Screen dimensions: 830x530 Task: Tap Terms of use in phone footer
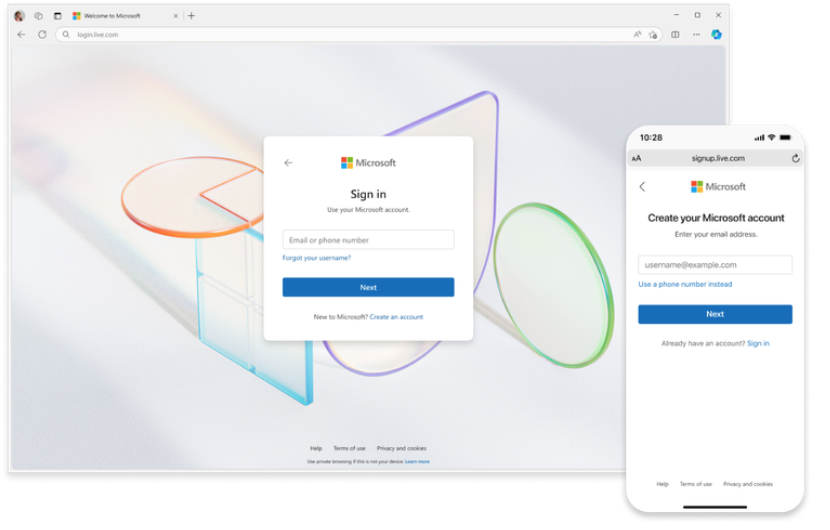pyautogui.click(x=696, y=484)
